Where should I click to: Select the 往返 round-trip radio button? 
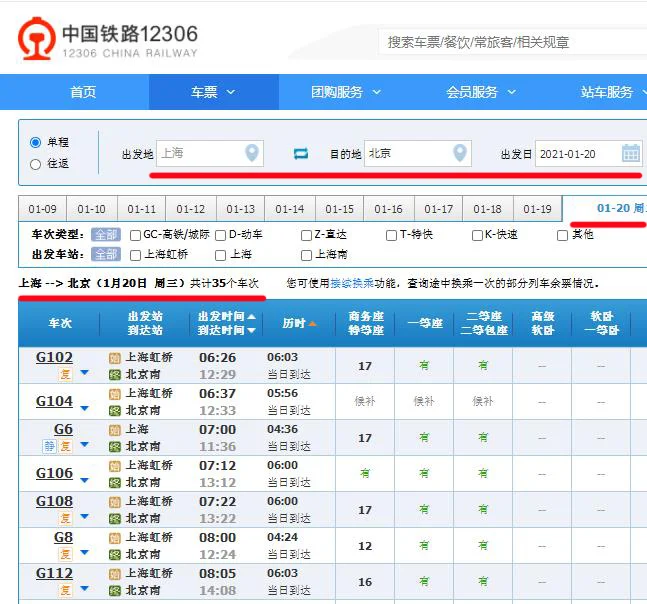[x=35, y=164]
